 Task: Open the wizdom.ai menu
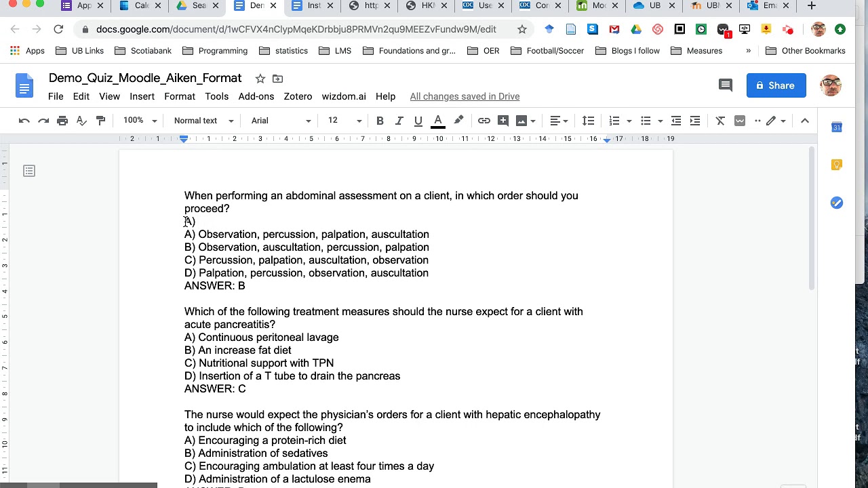[344, 96]
